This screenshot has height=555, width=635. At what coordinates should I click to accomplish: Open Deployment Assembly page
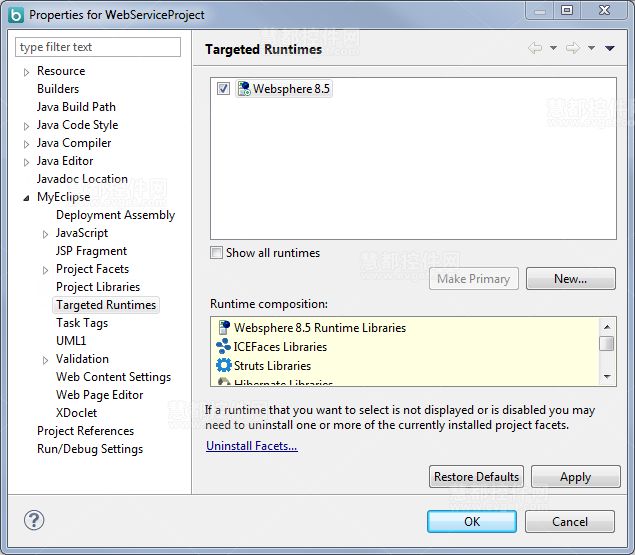pos(115,215)
